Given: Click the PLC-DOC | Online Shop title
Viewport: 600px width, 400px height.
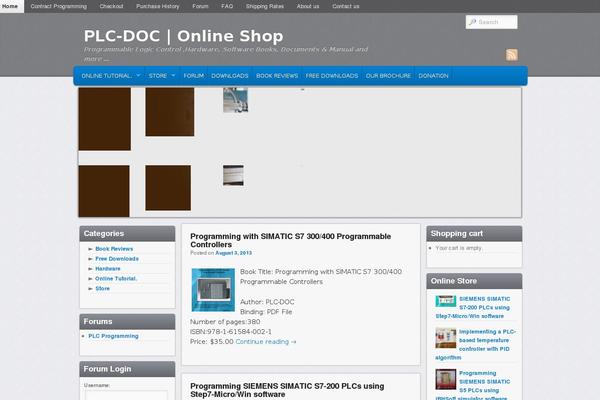Looking at the screenshot, I should pyautogui.click(x=183, y=36).
